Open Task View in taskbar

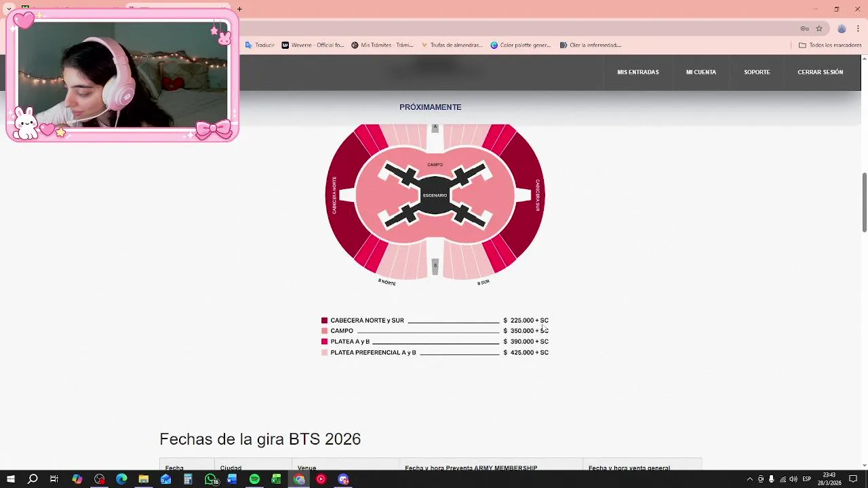click(54, 479)
